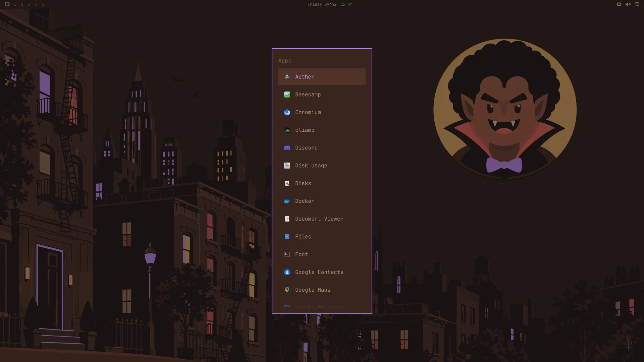The height and width of the screenshot is (362, 644).
Task: Open the Files application entry
Action: (x=322, y=237)
